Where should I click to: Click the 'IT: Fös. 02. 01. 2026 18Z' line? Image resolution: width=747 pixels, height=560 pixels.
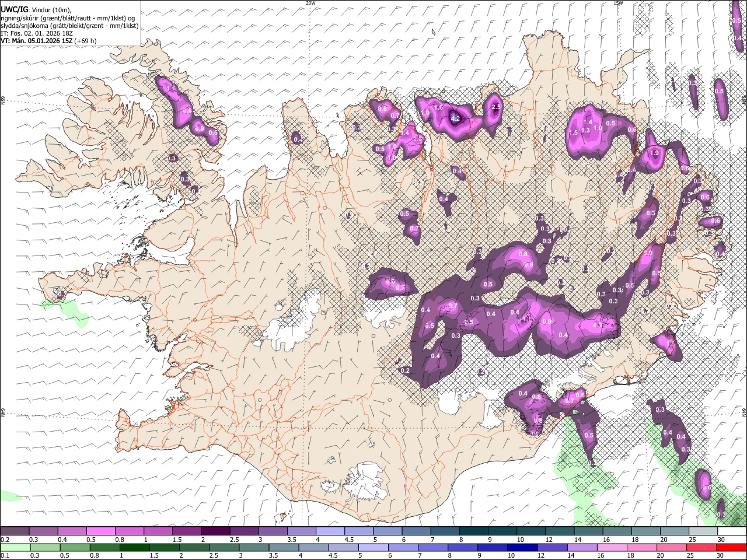[x=37, y=33]
